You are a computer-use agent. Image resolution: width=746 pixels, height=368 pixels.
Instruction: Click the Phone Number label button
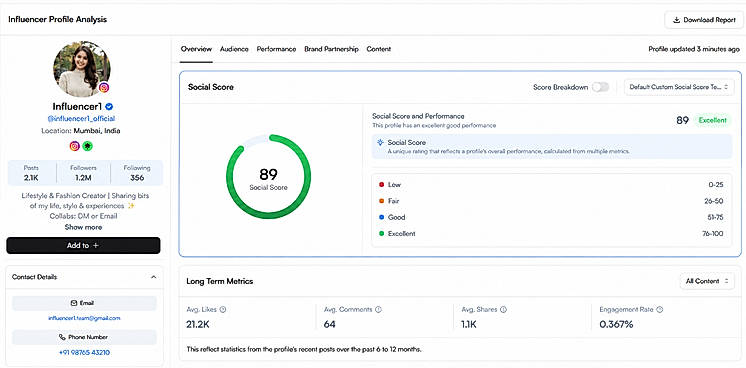point(84,337)
